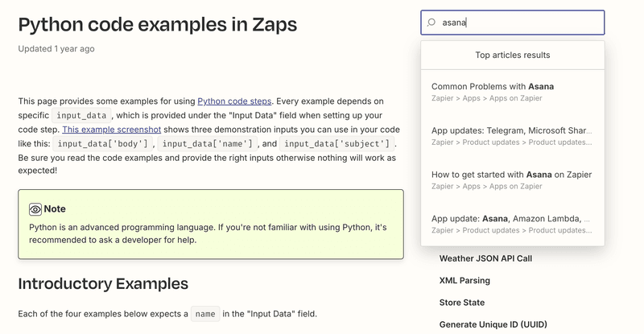Click the Note heading in the green box
The image size is (644, 334).
point(55,209)
